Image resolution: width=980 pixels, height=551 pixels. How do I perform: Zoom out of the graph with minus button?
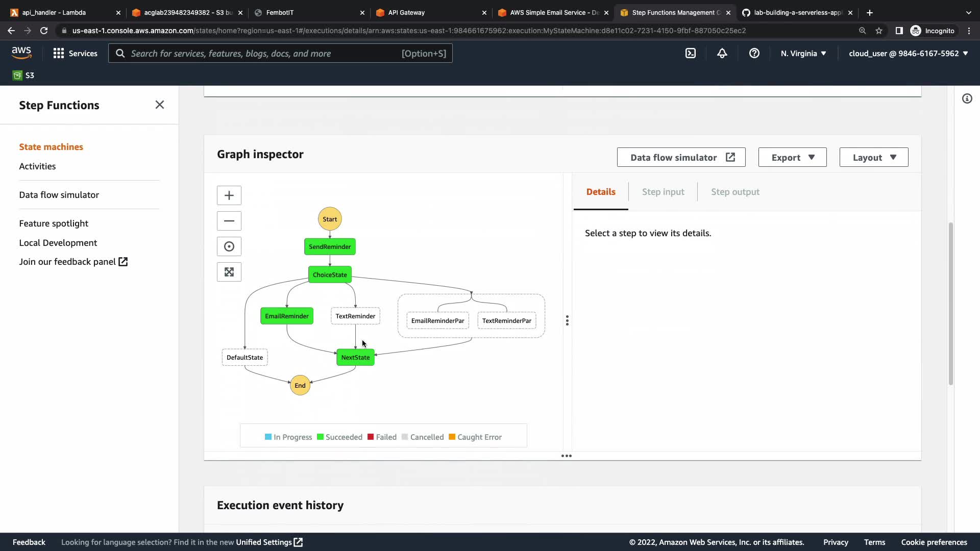click(x=229, y=221)
